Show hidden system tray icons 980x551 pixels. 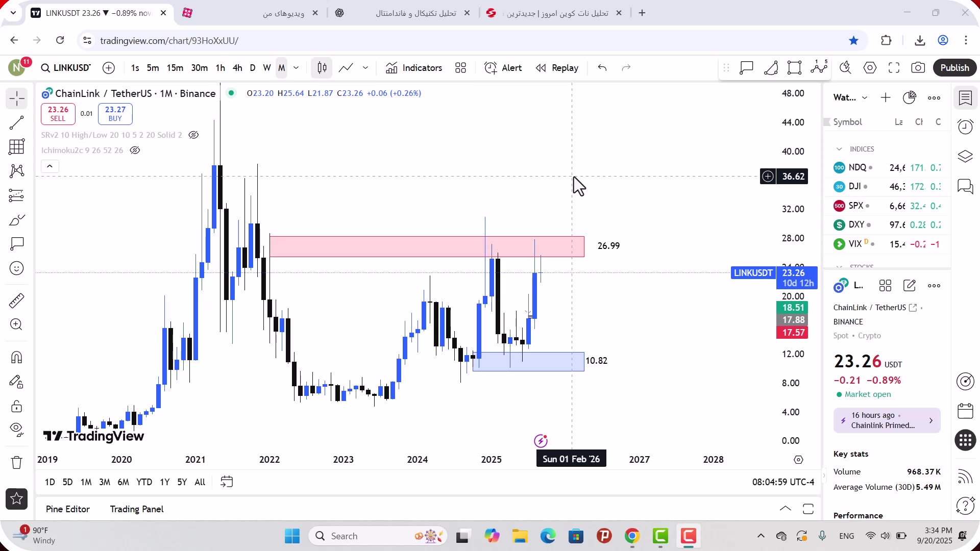click(761, 536)
